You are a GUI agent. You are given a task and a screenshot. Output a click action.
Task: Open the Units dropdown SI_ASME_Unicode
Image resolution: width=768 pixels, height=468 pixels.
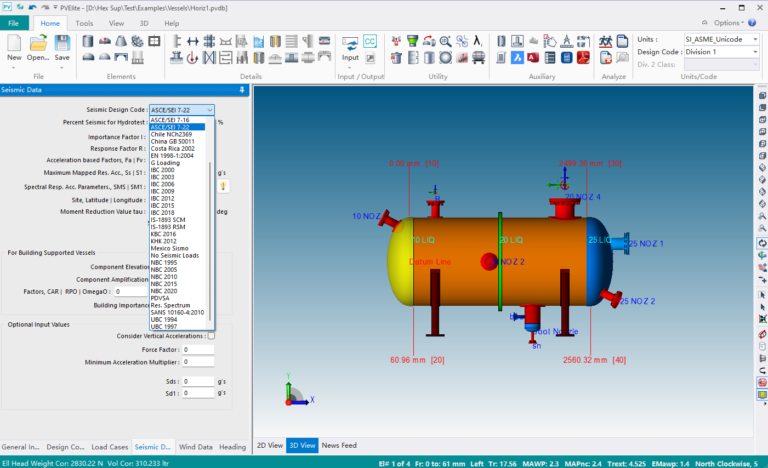click(x=721, y=39)
